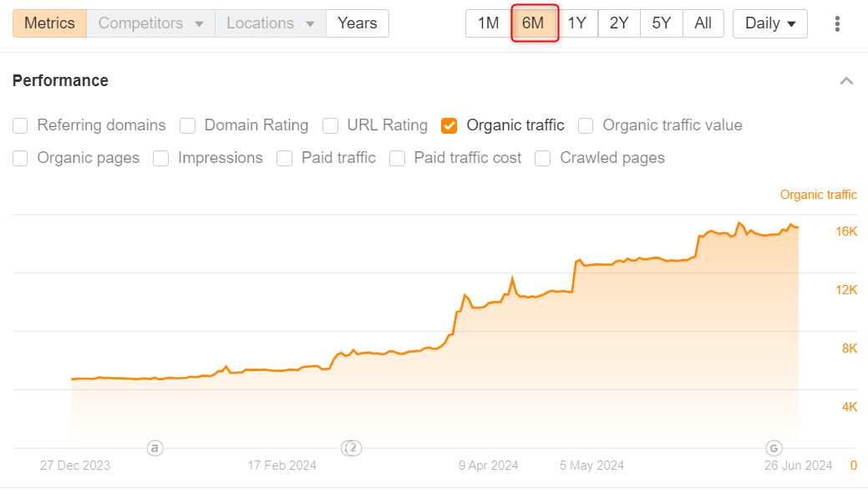Click the '12K' axis value
The image size is (868, 494).
coord(846,290)
